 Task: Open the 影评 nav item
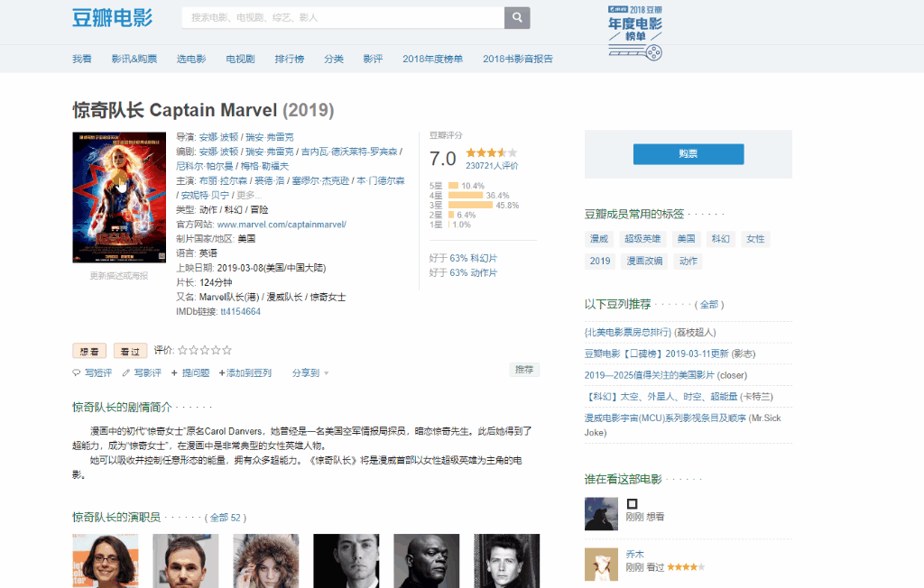tap(373, 59)
